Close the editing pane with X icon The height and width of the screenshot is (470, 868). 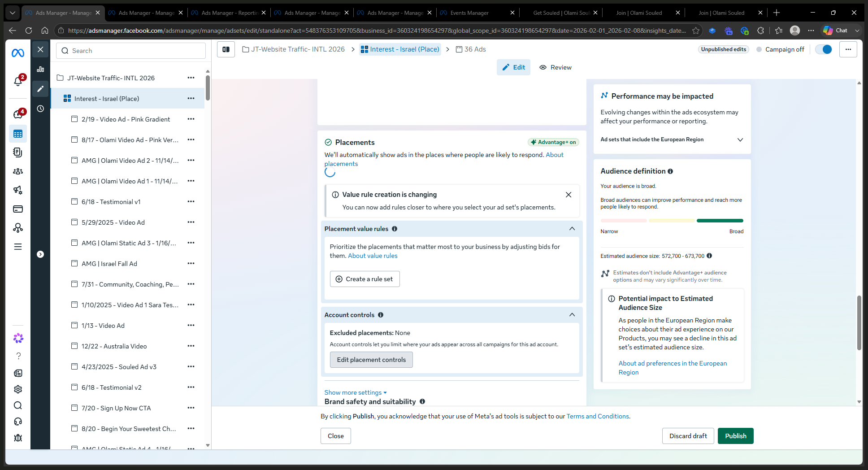tap(40, 49)
